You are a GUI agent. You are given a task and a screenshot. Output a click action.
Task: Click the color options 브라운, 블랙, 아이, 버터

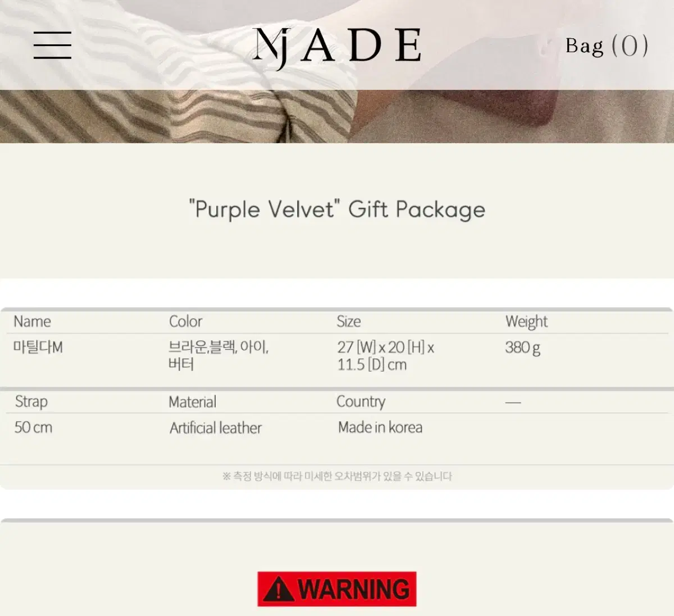point(218,355)
